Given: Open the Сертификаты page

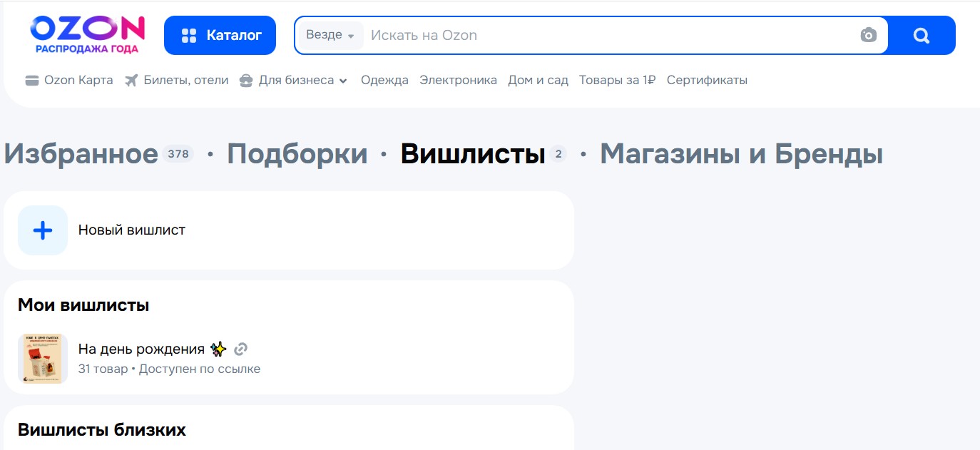Looking at the screenshot, I should (x=706, y=80).
